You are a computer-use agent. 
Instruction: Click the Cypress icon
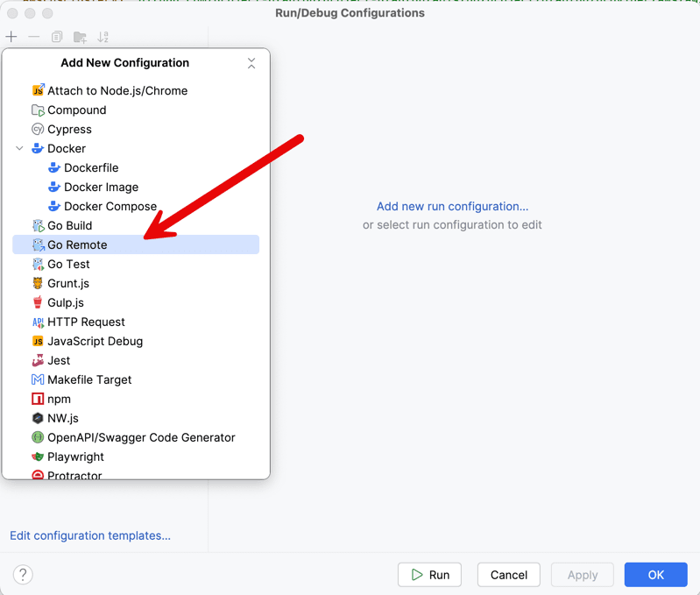(38, 129)
